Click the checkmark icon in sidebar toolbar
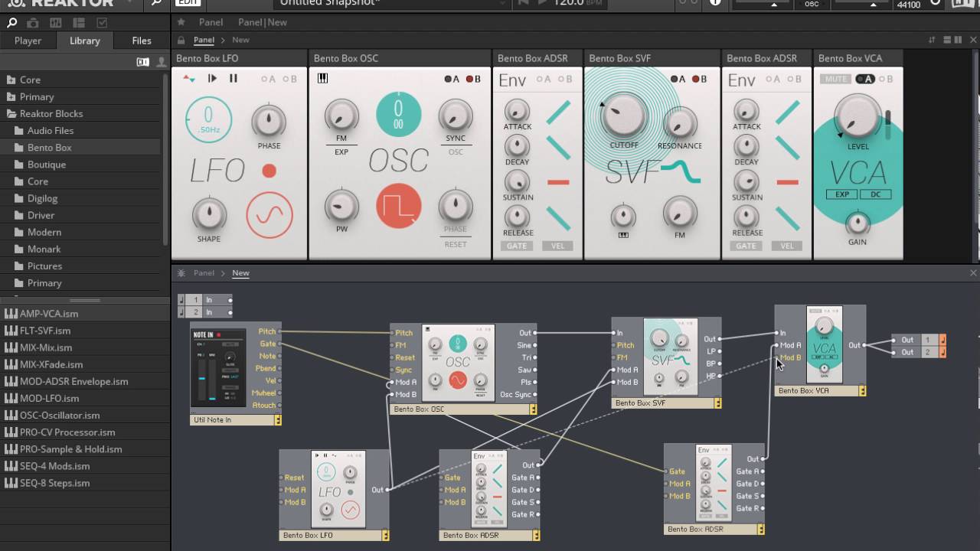 102,23
